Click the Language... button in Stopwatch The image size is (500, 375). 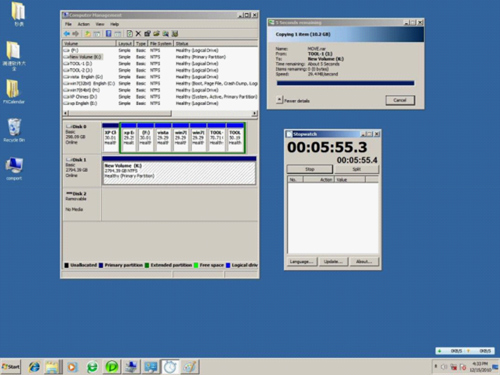coord(301,262)
